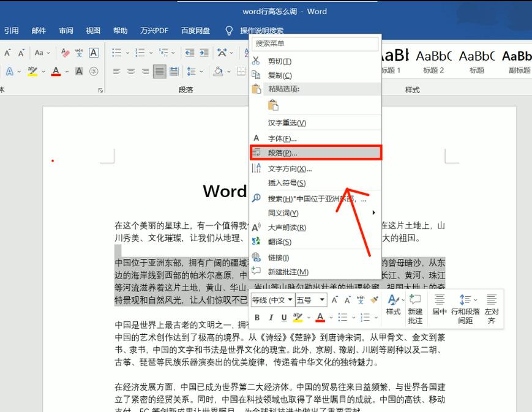
Task: Click the ribbon Increase Font Size icon
Action: tap(7, 53)
